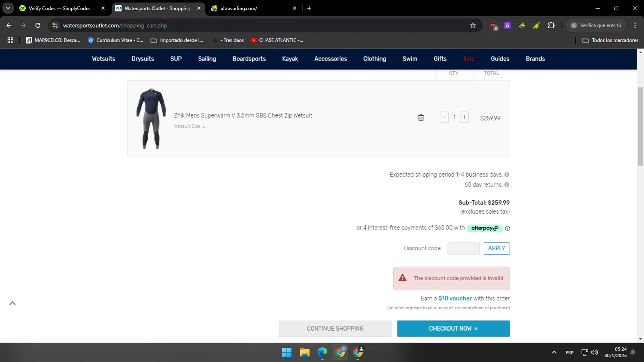Open Curriculum Vitae bookmark
Viewport: 644px width, 362px height.
point(115,40)
